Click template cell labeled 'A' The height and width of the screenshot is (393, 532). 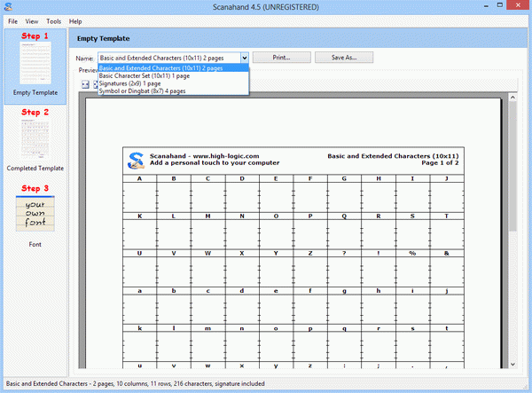coord(140,193)
